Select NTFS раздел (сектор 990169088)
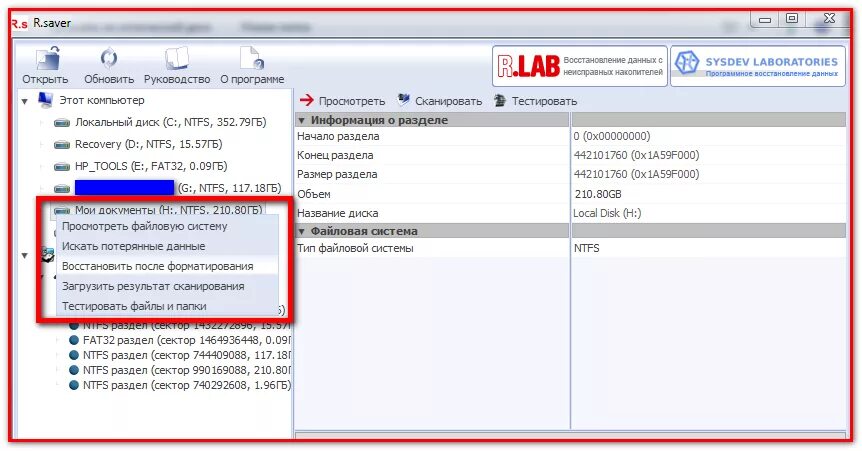Viewport: 862px width, 451px height. click(x=187, y=370)
